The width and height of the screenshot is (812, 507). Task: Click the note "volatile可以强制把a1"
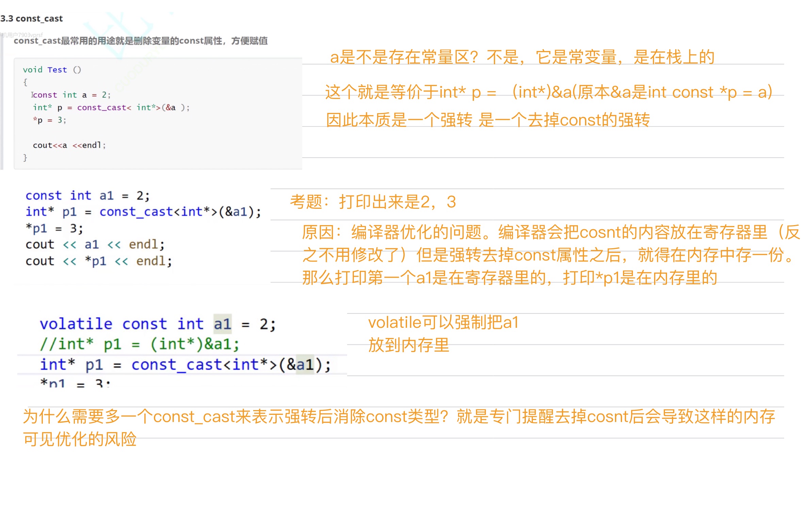click(443, 322)
